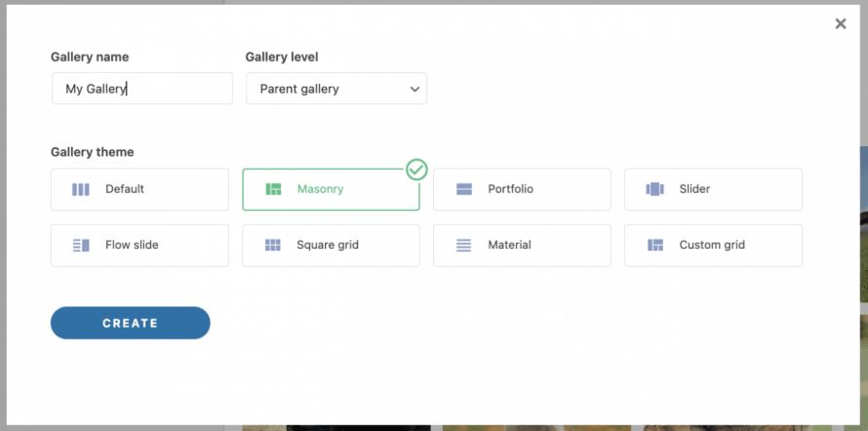868x431 pixels.
Task: Click the green Masonry layout icon
Action: click(273, 189)
